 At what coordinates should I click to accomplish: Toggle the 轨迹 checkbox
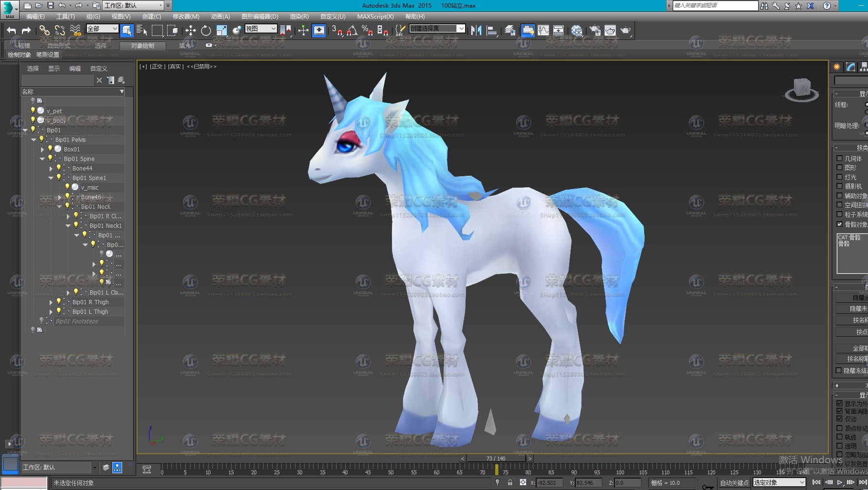point(839,437)
